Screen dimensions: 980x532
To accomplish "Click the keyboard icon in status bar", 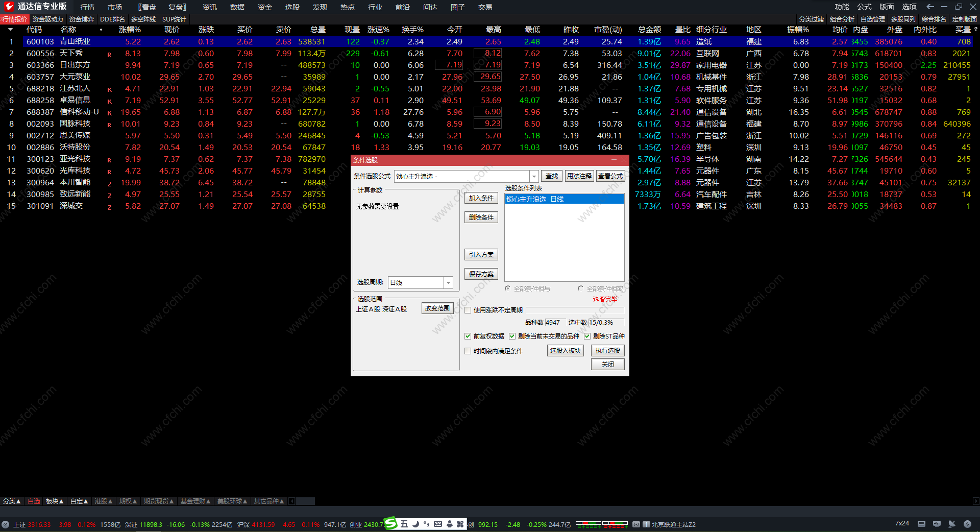I will [x=921, y=524].
